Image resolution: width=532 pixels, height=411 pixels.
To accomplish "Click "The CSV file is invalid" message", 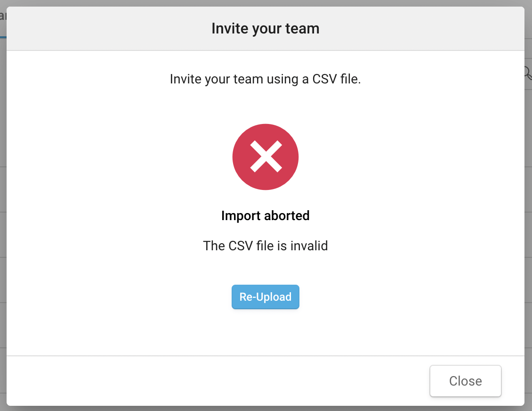I will [266, 246].
